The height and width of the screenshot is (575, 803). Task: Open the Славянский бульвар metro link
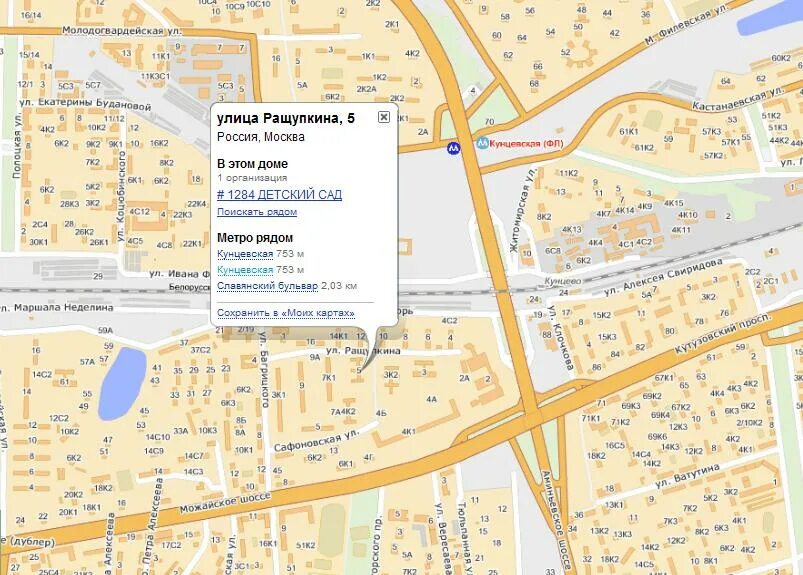(268, 286)
